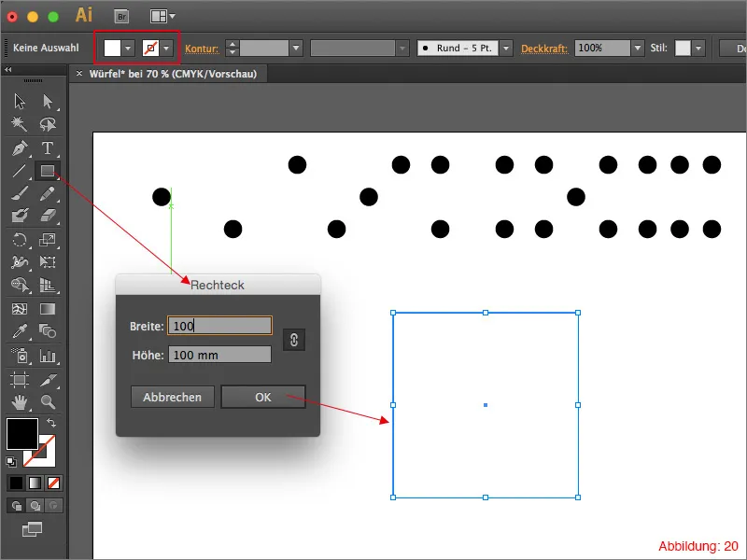The height and width of the screenshot is (560, 747).
Task: Apply solid Color mode button
Action: [16, 483]
